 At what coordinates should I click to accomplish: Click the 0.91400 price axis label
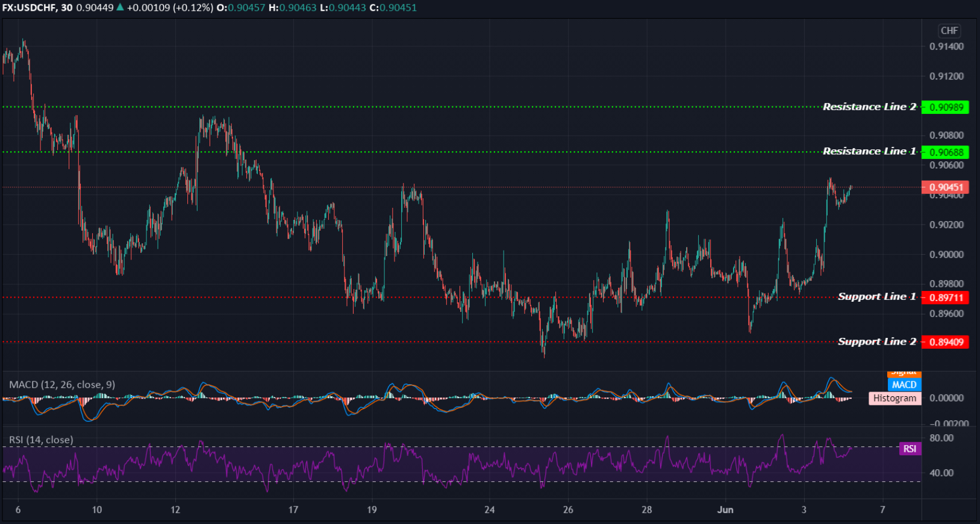[946, 46]
